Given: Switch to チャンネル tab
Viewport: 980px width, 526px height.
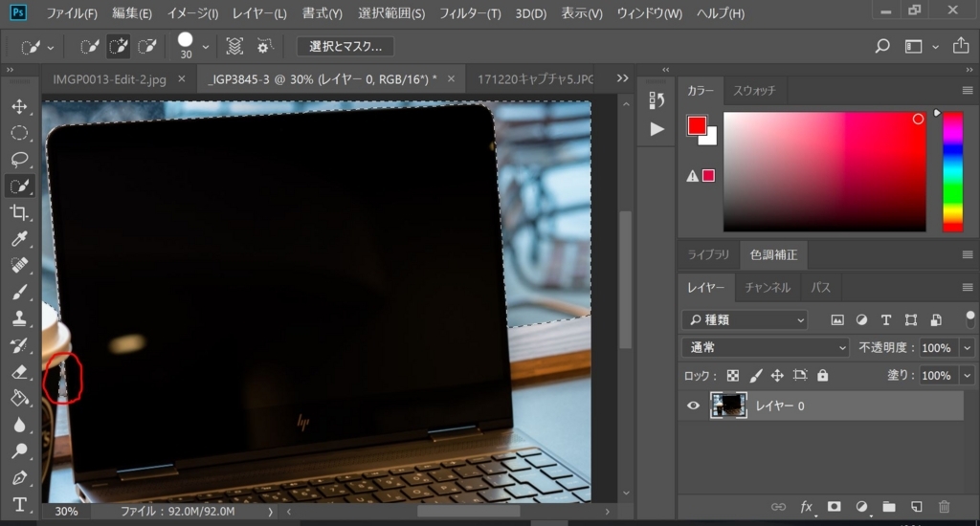Looking at the screenshot, I should (x=768, y=287).
